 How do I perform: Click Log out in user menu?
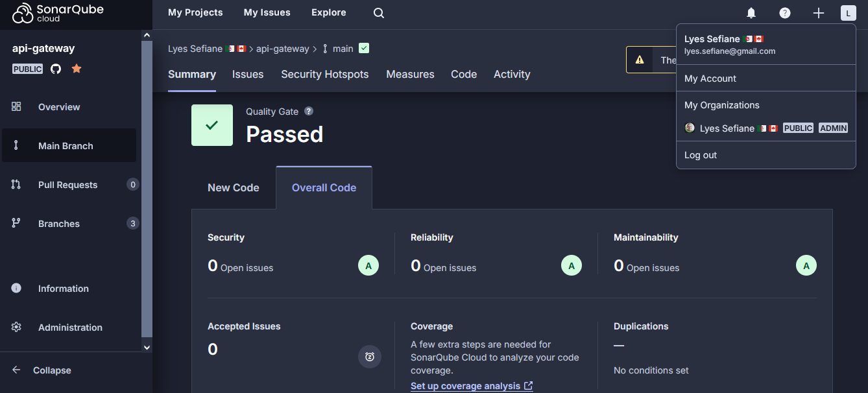766,155
